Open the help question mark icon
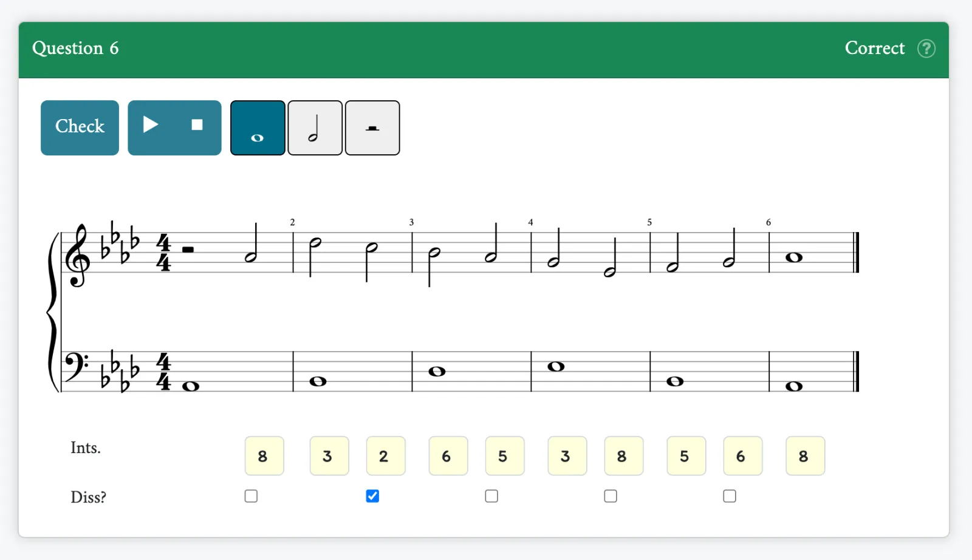The width and height of the screenshot is (972, 560). click(x=926, y=49)
